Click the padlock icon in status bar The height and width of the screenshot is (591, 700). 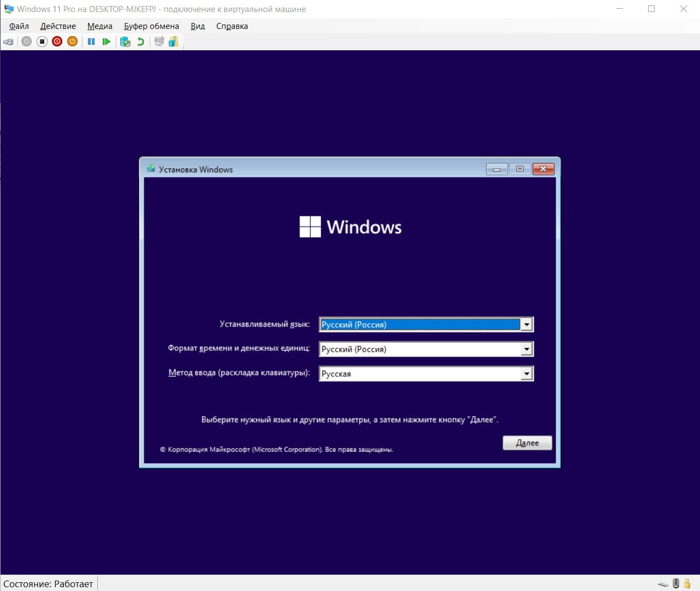[687, 583]
